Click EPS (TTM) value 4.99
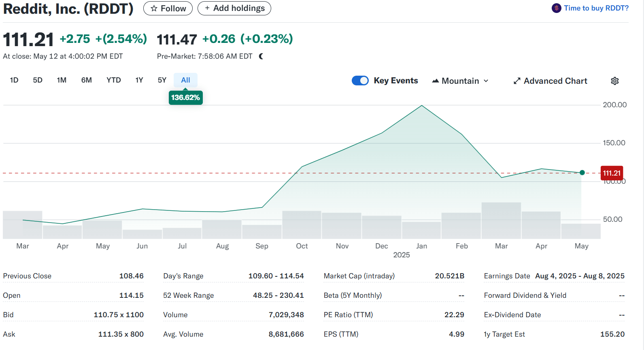Viewport: 644px width, 350px height. tap(457, 334)
